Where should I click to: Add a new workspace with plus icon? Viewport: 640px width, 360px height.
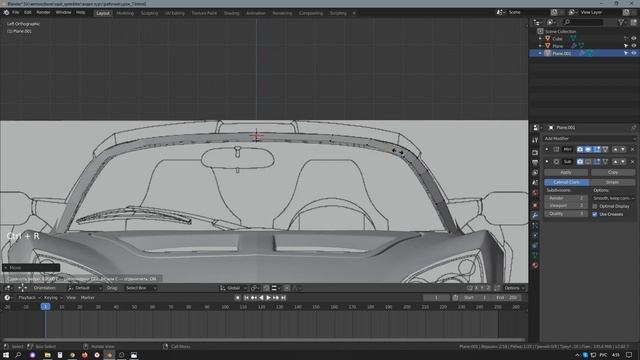click(x=354, y=13)
